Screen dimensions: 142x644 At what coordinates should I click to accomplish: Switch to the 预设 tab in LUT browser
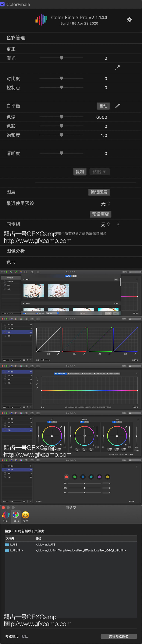point(74,276)
